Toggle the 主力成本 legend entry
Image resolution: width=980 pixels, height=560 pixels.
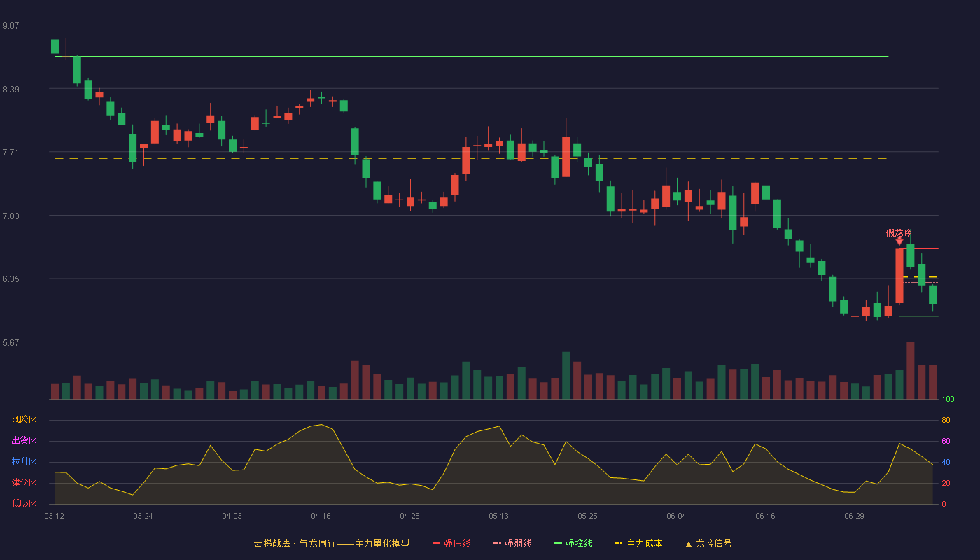[638, 543]
